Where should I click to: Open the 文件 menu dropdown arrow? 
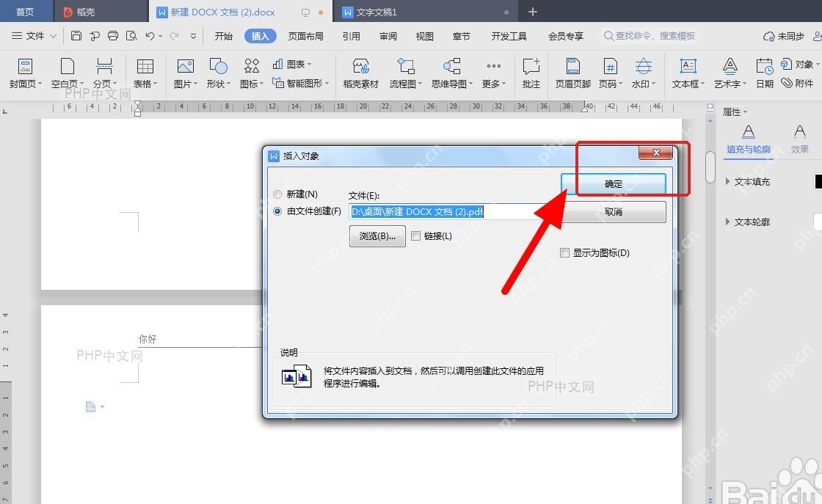pos(53,36)
